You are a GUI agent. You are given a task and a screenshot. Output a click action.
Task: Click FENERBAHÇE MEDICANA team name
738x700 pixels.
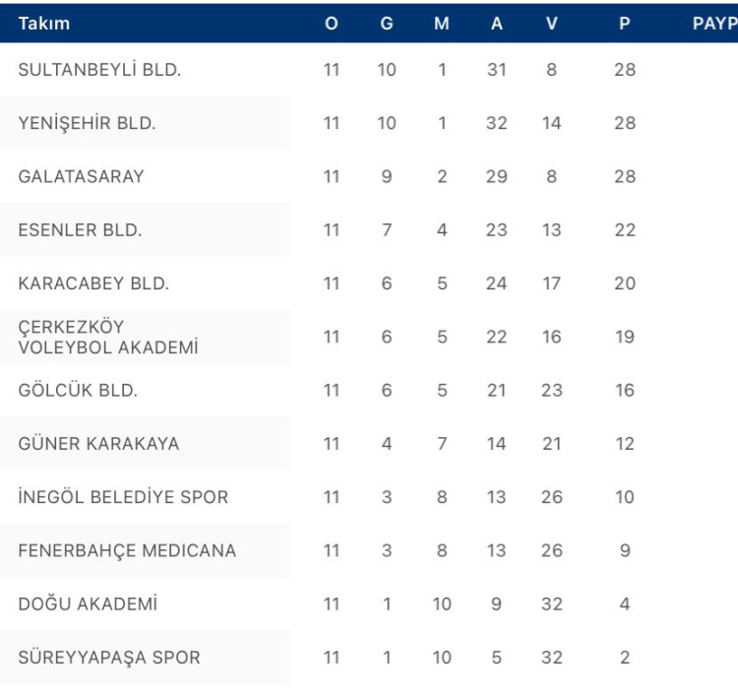point(127,550)
